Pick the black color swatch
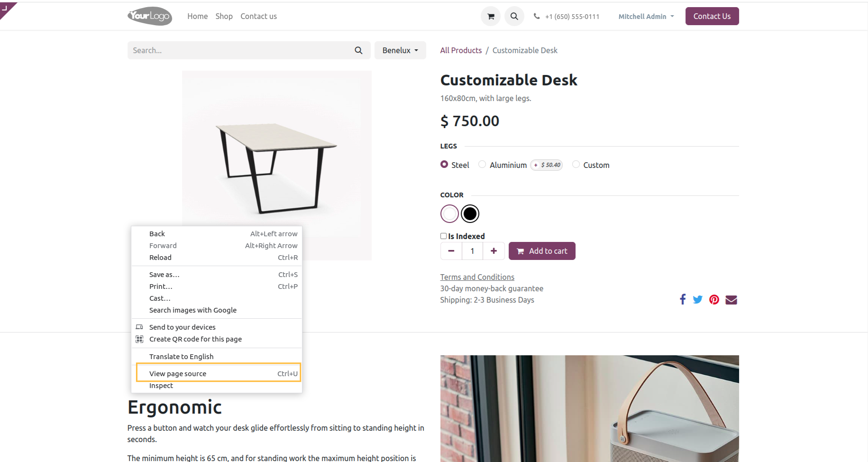868x462 pixels. [470, 213]
